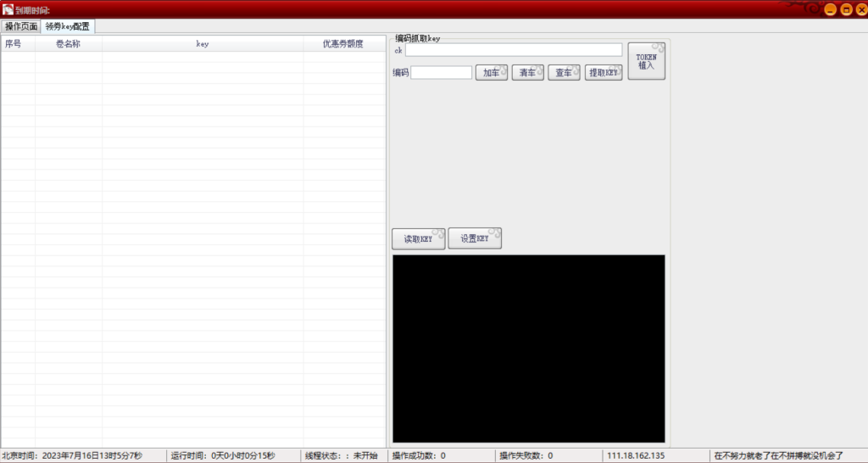Click the key column header
The height and width of the screenshot is (463, 868).
point(202,44)
